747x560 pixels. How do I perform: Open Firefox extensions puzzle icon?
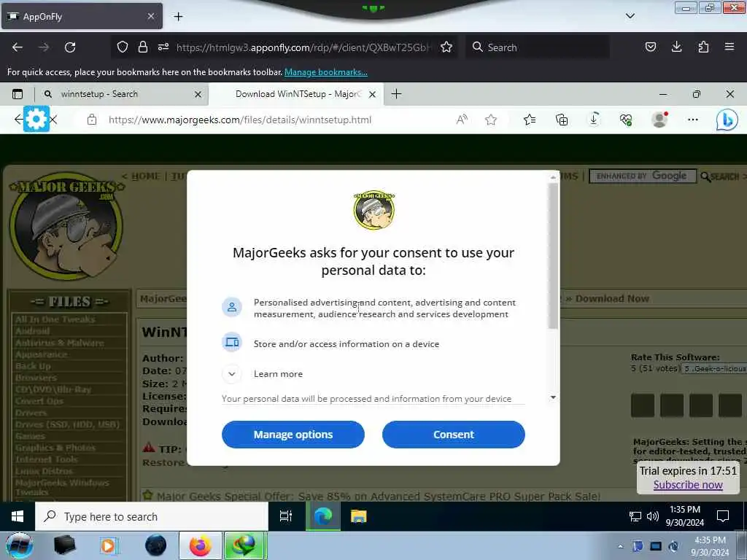point(703,47)
